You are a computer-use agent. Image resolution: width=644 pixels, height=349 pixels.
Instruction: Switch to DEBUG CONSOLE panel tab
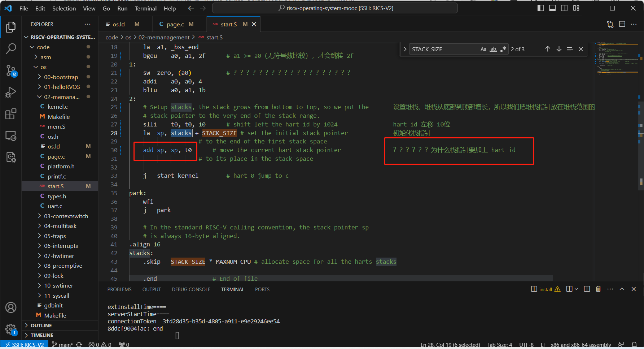pyautogui.click(x=191, y=289)
